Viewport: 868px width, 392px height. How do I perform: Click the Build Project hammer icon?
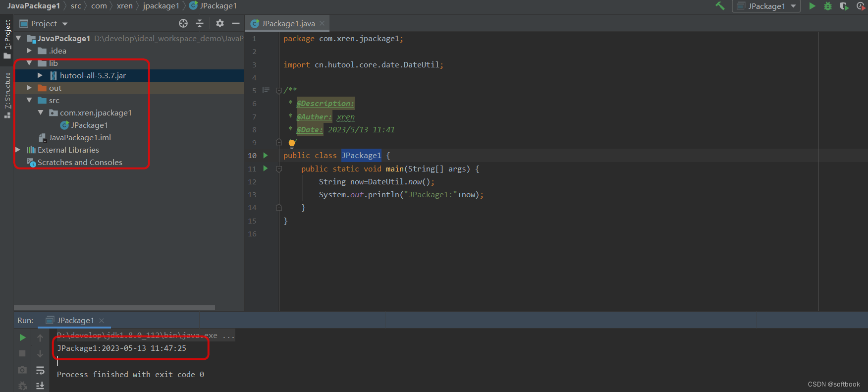point(720,6)
